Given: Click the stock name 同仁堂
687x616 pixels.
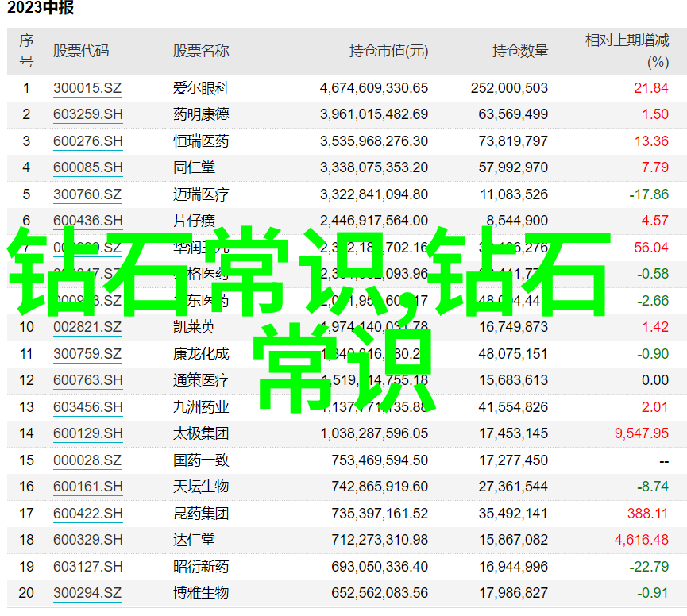Looking at the screenshot, I should point(194,167).
